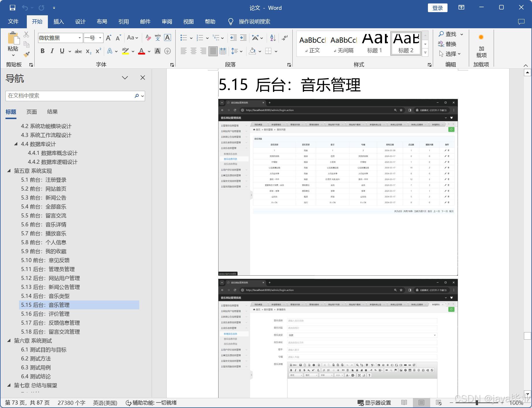Viewport: 532px width, 408px height.
Task: Align text to the left
Action: pos(183,51)
